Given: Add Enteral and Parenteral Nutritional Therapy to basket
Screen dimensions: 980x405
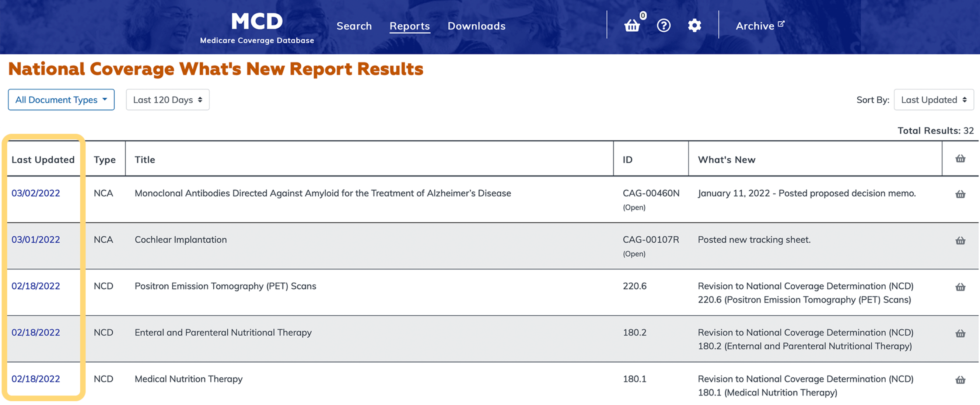Looking at the screenshot, I should pyautogui.click(x=960, y=333).
